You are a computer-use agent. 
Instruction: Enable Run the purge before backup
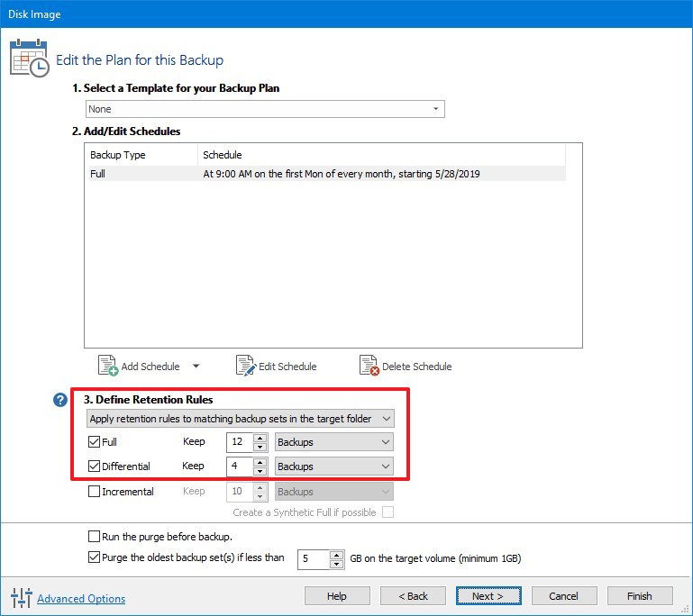[94, 536]
